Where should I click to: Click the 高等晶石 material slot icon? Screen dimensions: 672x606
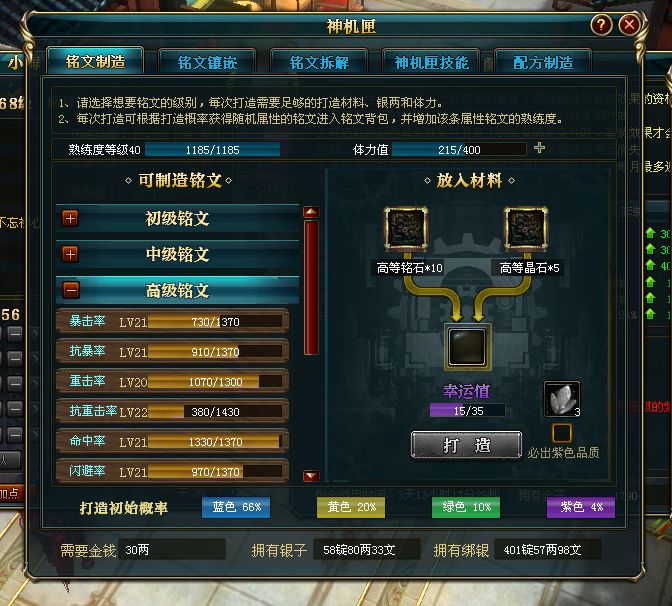(526, 228)
